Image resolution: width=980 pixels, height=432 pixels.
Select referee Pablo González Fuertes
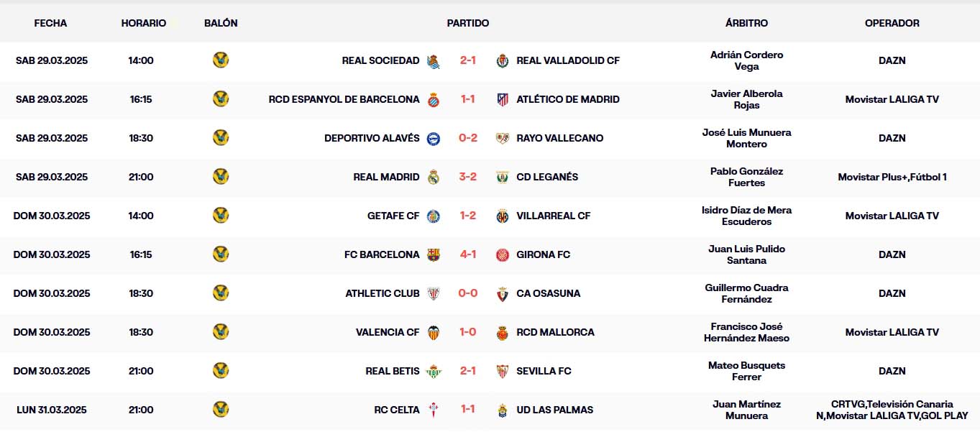[x=747, y=177]
